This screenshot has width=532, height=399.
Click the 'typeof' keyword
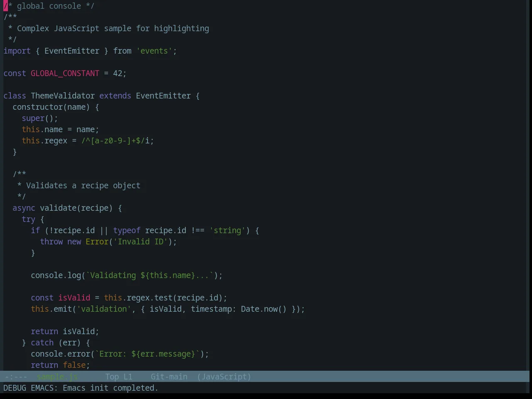coord(127,230)
